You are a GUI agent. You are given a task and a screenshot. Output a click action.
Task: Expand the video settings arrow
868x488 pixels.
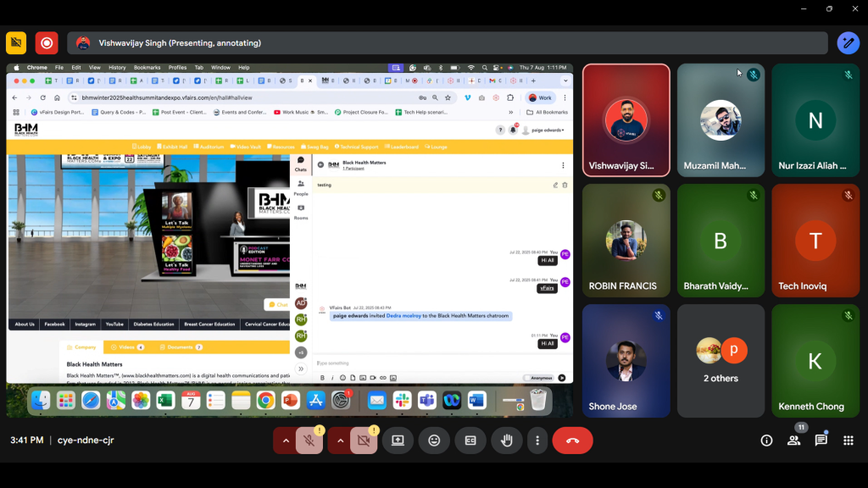340,441
